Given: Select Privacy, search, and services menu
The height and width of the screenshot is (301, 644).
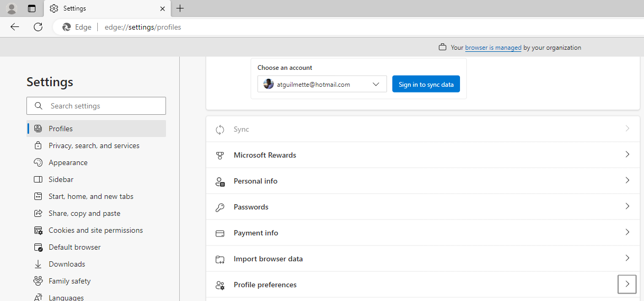Looking at the screenshot, I should (x=94, y=145).
